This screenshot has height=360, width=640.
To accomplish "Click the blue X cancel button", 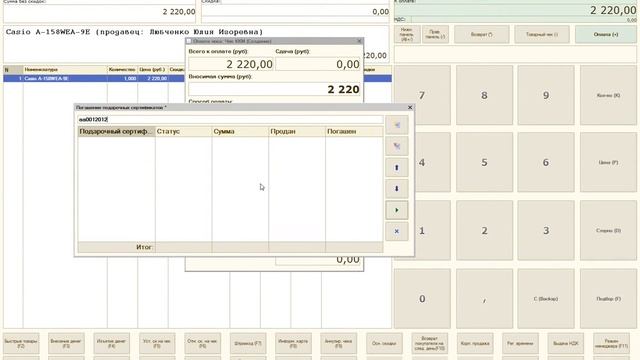I will (x=396, y=231).
